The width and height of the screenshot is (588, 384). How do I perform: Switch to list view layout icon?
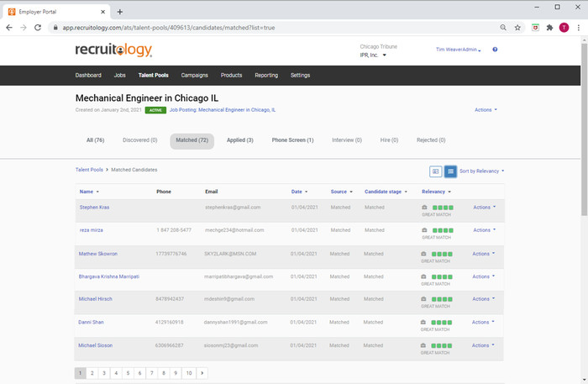[x=450, y=171]
